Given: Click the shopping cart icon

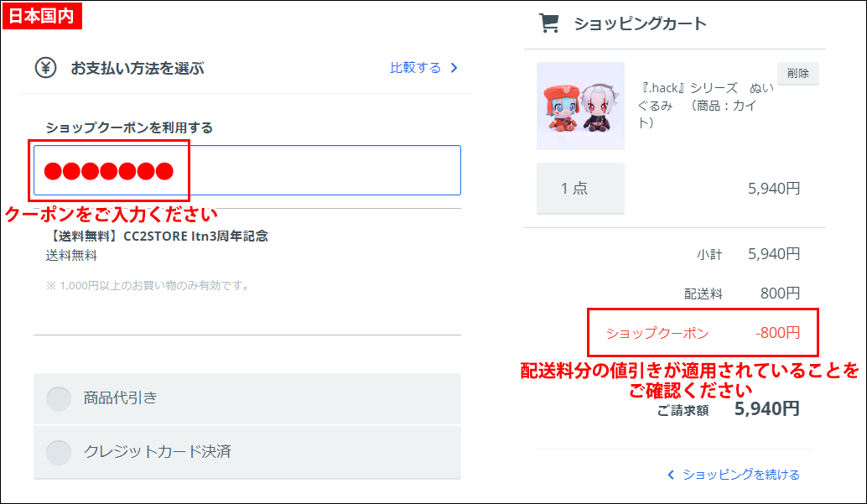Looking at the screenshot, I should click(549, 23).
